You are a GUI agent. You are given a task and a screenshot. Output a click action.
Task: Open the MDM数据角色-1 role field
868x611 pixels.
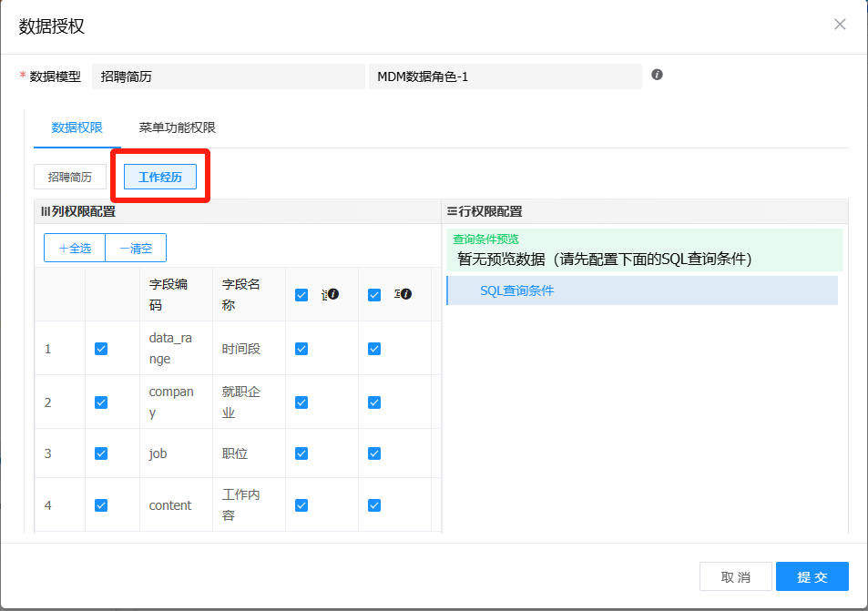[505, 76]
